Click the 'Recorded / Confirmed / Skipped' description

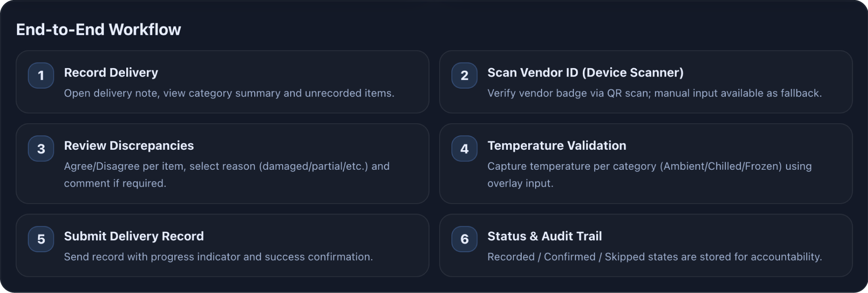pos(654,257)
